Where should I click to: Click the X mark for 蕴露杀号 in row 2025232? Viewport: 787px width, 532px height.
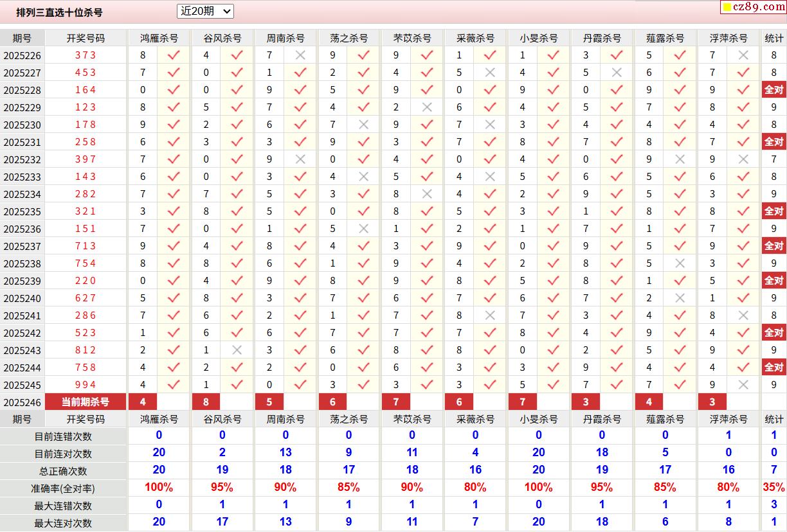tap(680, 159)
